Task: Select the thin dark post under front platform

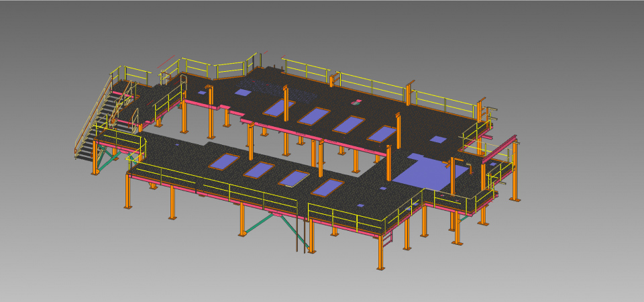Action: click(x=296, y=235)
